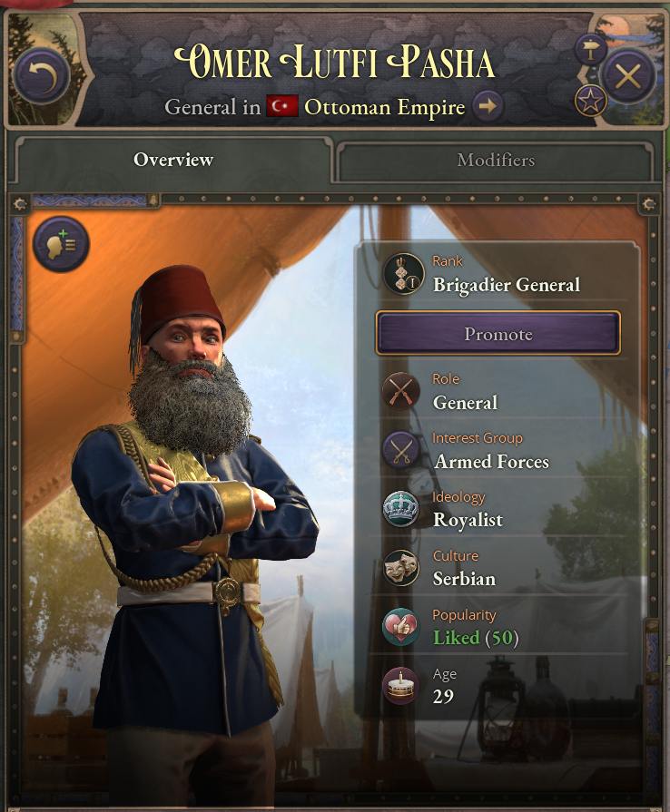Image resolution: width=670 pixels, height=812 pixels.
Task: Click the character interactions head icon
Action: pos(61,244)
